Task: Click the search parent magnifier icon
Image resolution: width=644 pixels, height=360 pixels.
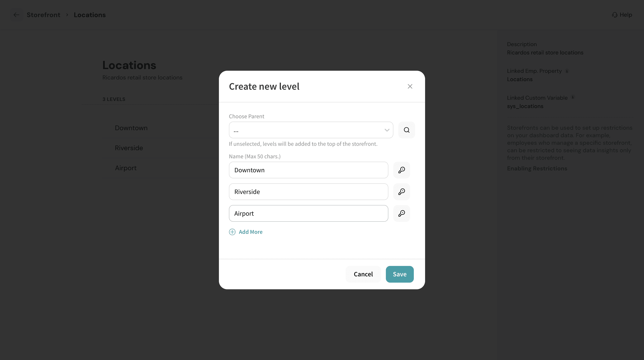Action: tap(407, 130)
